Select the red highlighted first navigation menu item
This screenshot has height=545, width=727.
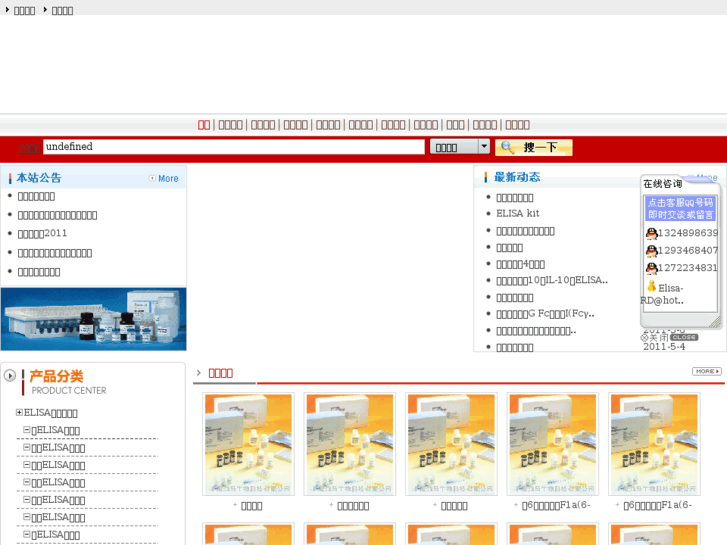click(204, 125)
